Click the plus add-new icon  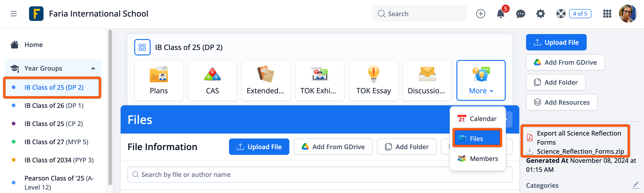tap(480, 14)
